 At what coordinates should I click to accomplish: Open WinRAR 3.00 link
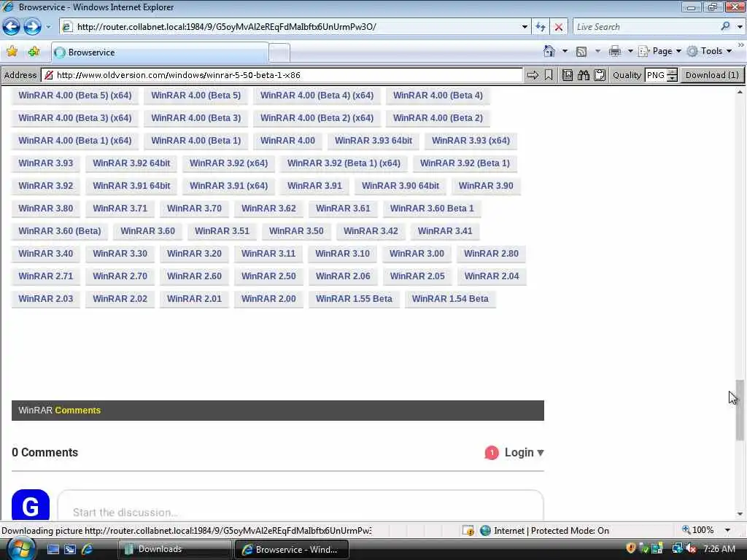[x=417, y=253]
